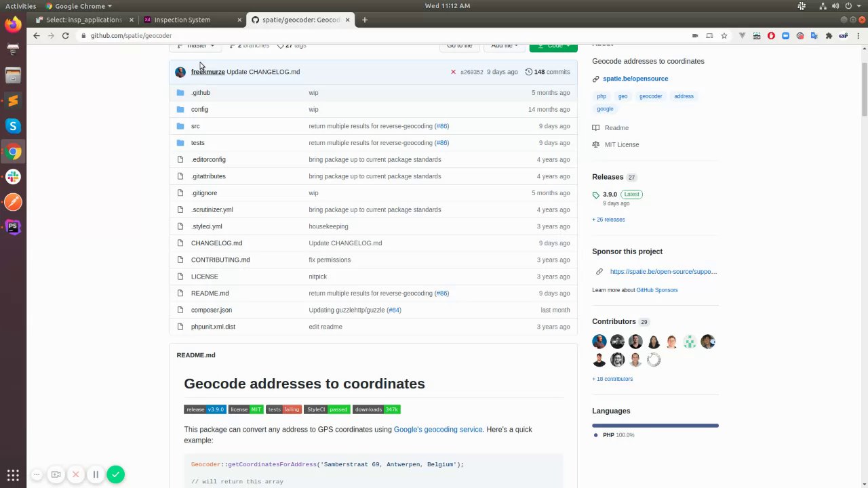
Task: Go back using the browser back arrow
Action: [x=37, y=35]
